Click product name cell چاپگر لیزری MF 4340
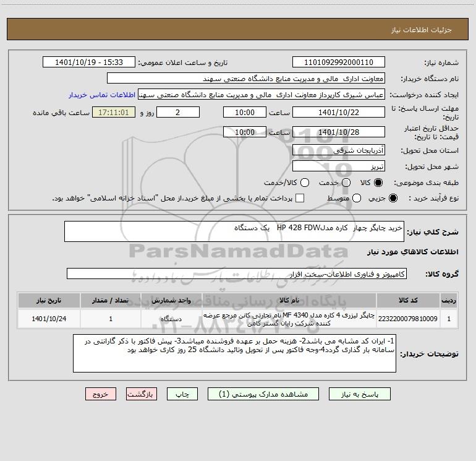Viewport: 476px width, 461px height. tap(289, 319)
